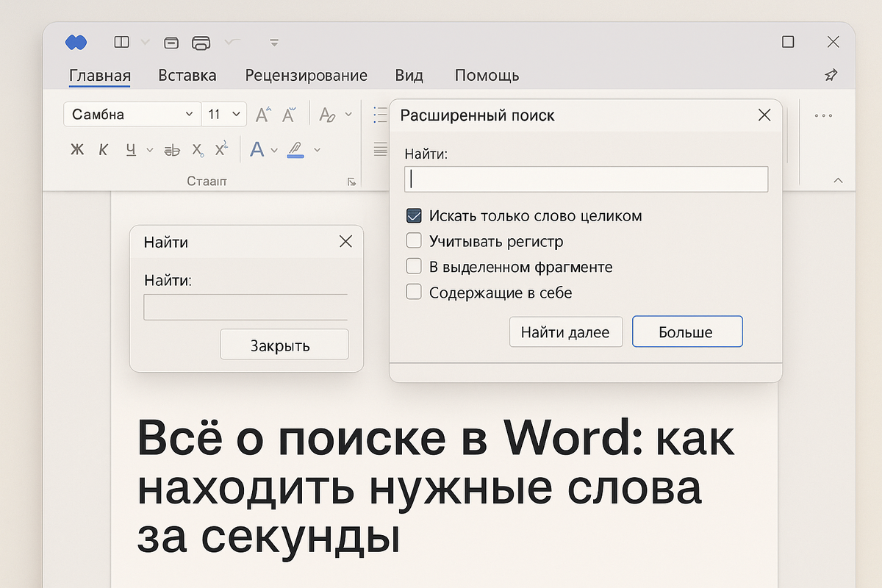Open the Вставка tab
This screenshot has width=882, height=588.
click(x=187, y=75)
